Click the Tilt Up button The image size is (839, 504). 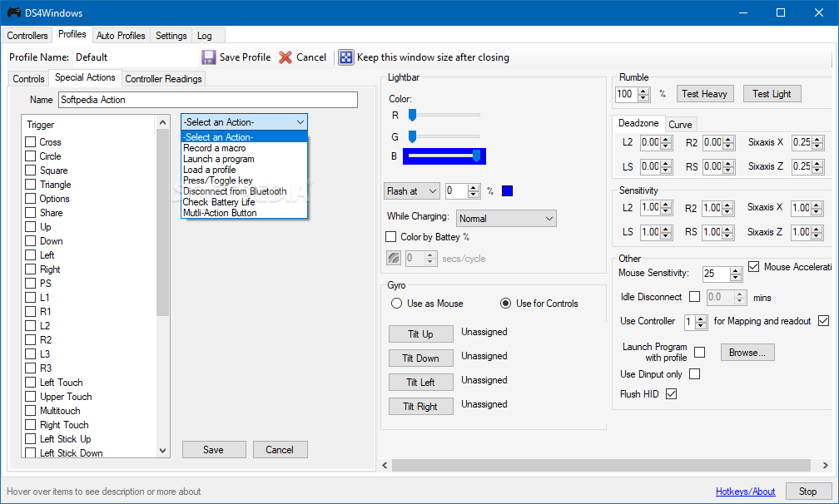pos(420,334)
